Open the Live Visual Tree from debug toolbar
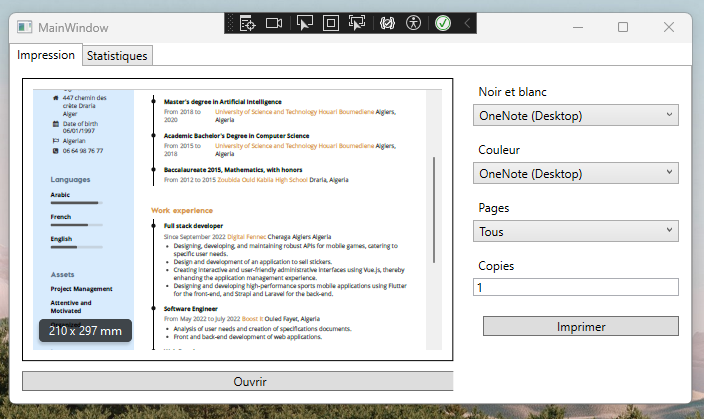This screenshot has height=419, width=704. click(249, 23)
